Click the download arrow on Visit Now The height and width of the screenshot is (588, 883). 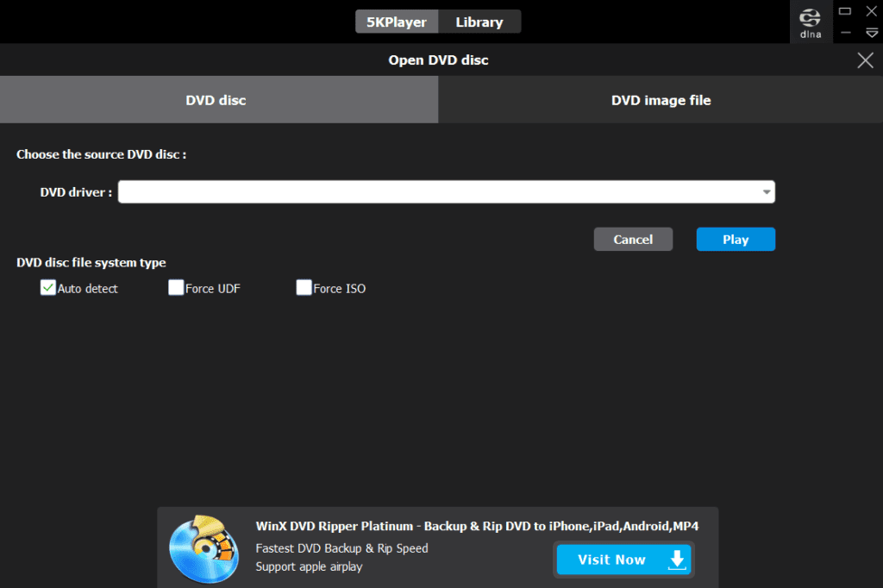(677, 560)
